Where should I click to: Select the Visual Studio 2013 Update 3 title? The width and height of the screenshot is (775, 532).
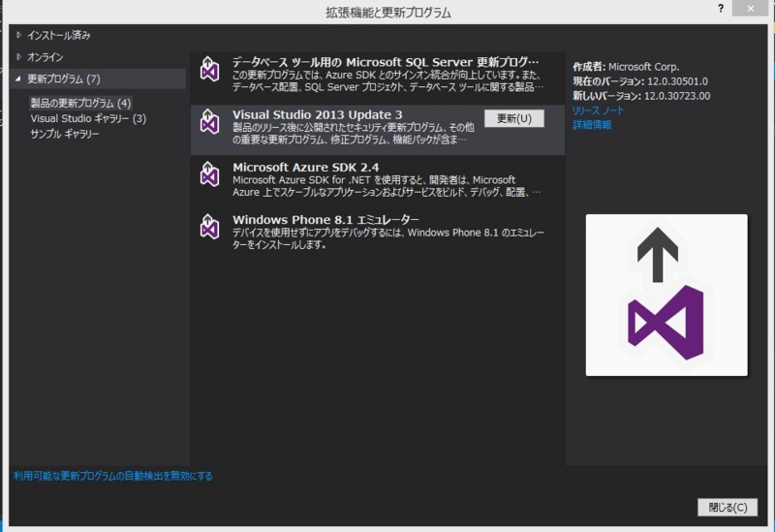(x=318, y=114)
